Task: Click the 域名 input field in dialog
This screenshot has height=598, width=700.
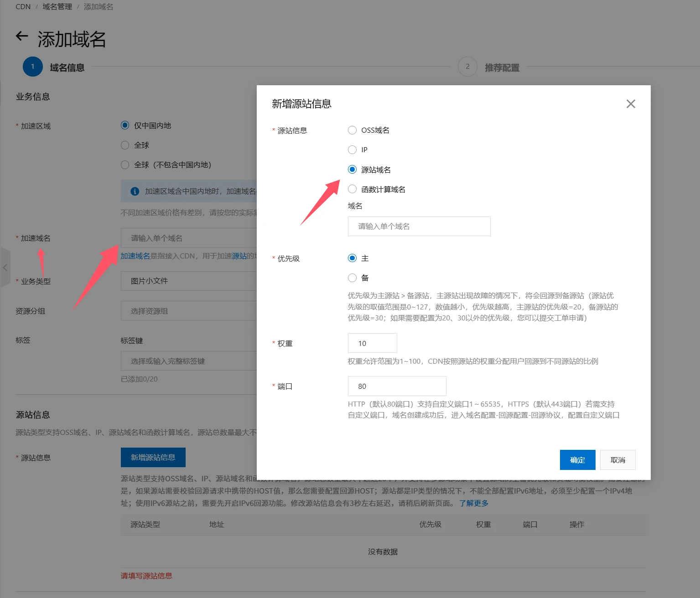Action: click(419, 227)
